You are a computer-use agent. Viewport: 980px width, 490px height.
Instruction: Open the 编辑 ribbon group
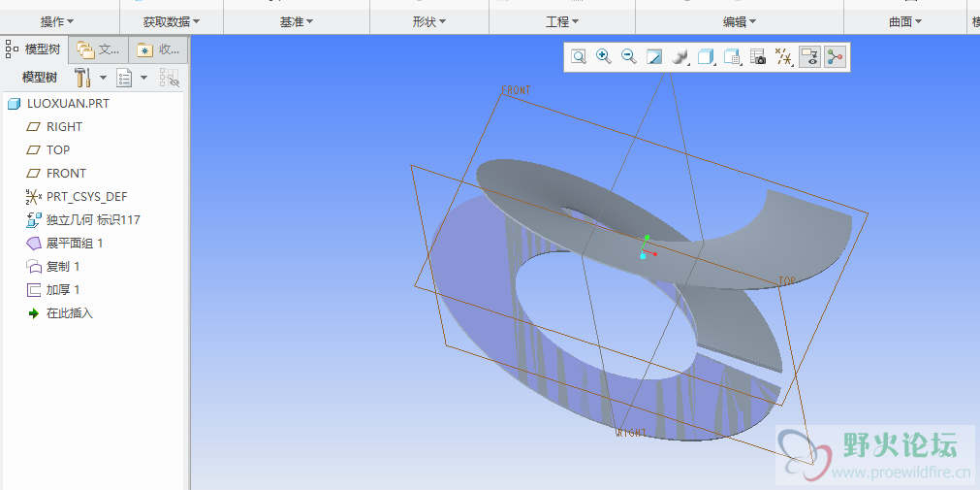(x=739, y=21)
